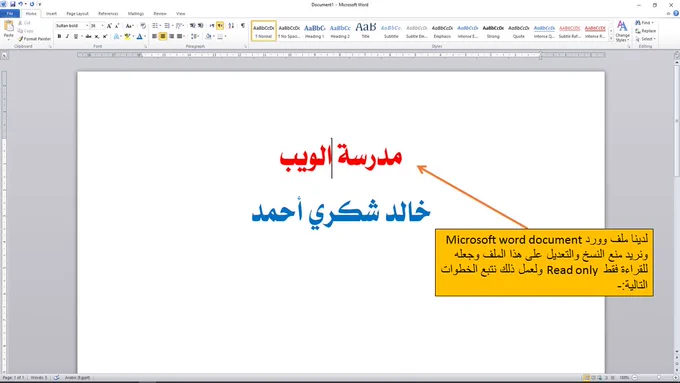Clear formatting with the eraser icon

tap(143, 26)
